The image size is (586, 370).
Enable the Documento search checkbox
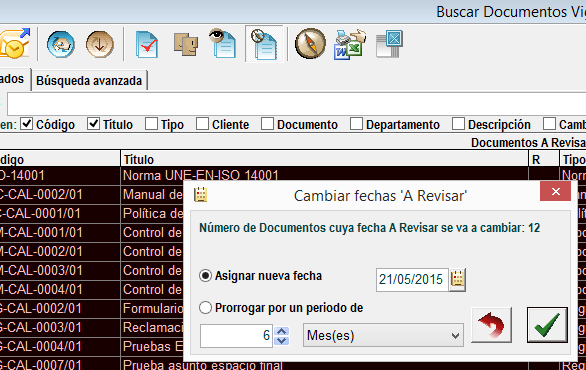268,124
